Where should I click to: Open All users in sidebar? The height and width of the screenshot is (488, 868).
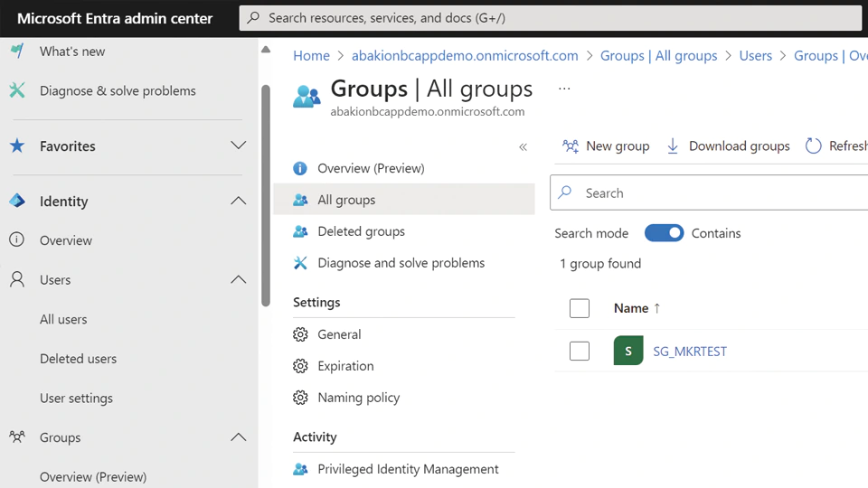(63, 319)
